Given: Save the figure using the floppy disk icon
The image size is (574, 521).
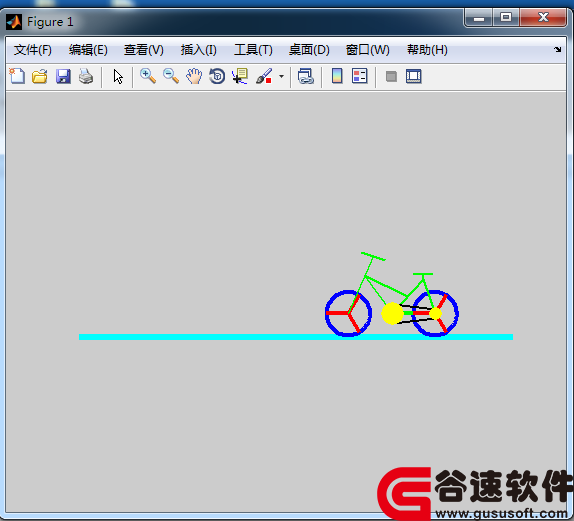Looking at the screenshot, I should click(63, 77).
